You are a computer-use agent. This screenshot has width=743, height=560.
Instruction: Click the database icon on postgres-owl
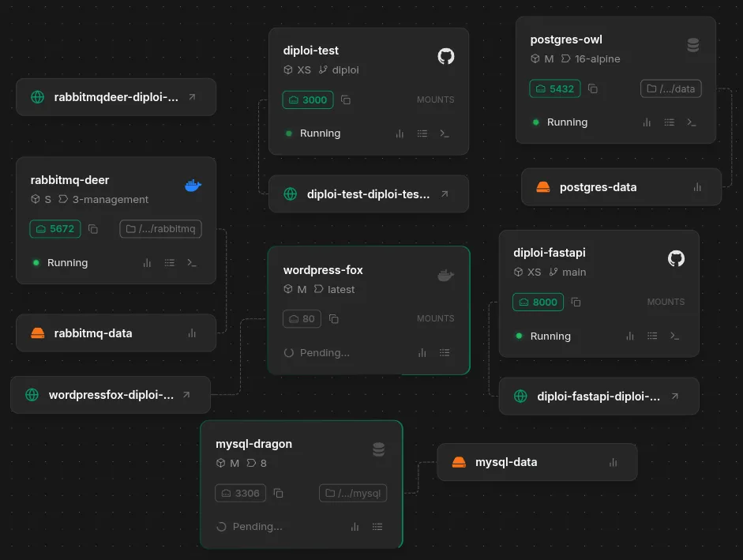(x=692, y=45)
